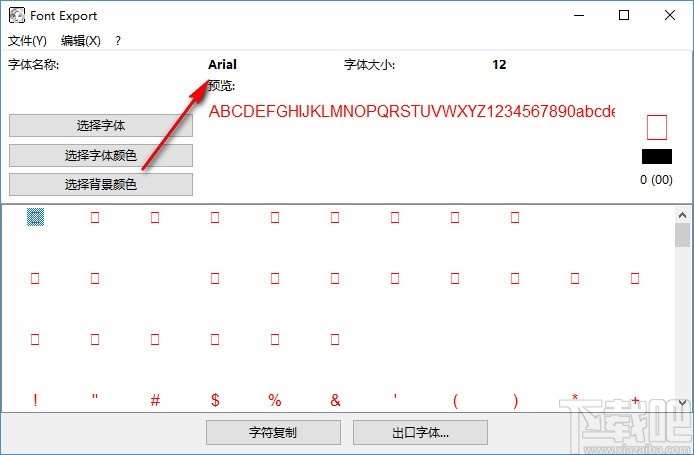Click the 选择字体 button

(x=101, y=126)
